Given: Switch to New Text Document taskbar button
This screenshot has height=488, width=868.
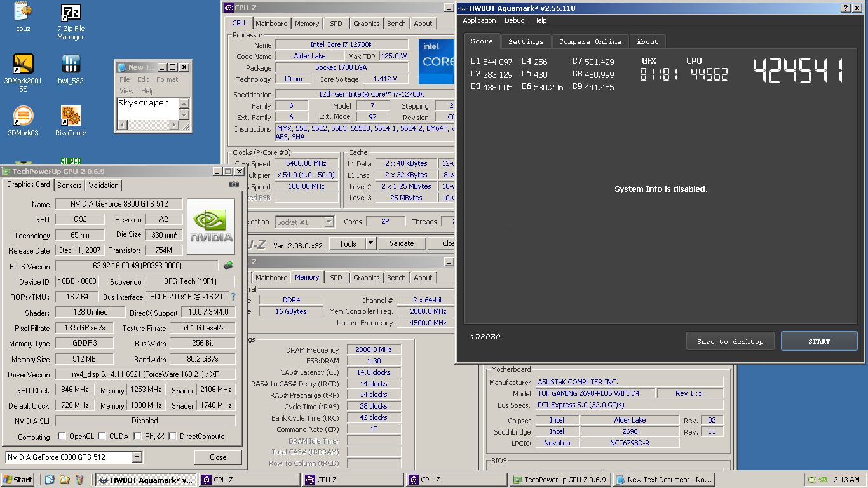Looking at the screenshot, I should [664, 480].
